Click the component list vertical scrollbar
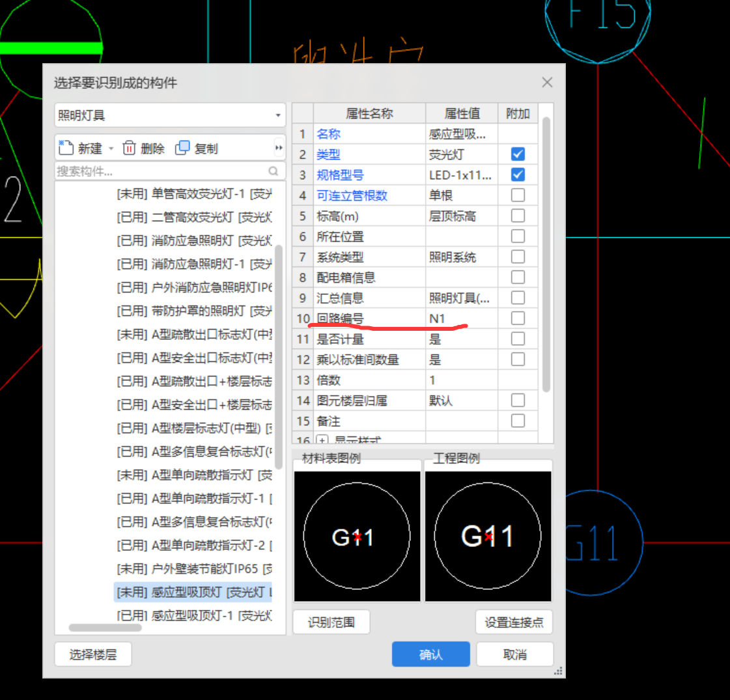Screen dimensions: 730x700 click(279, 357)
